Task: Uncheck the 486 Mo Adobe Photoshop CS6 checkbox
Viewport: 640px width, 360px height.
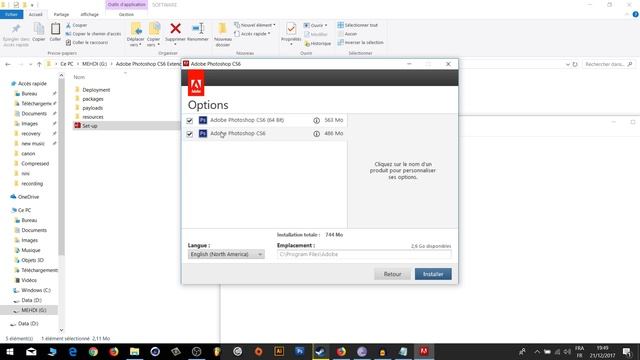Action: coord(189,134)
